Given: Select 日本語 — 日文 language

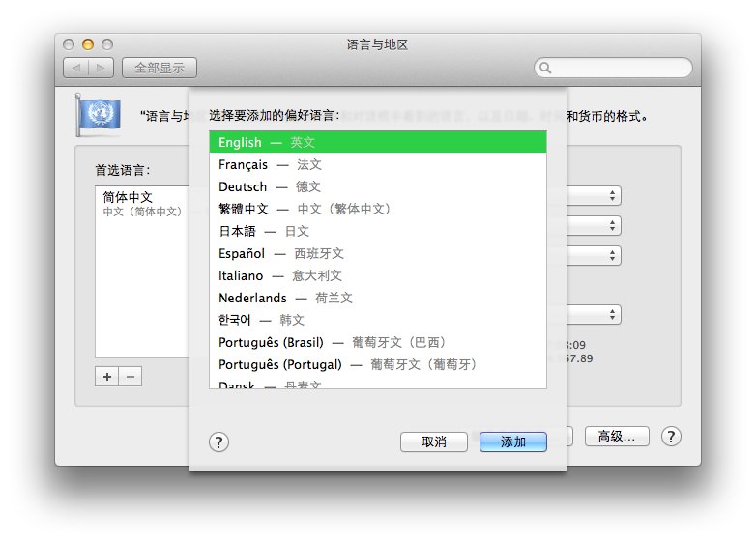Looking at the screenshot, I should (x=378, y=231).
